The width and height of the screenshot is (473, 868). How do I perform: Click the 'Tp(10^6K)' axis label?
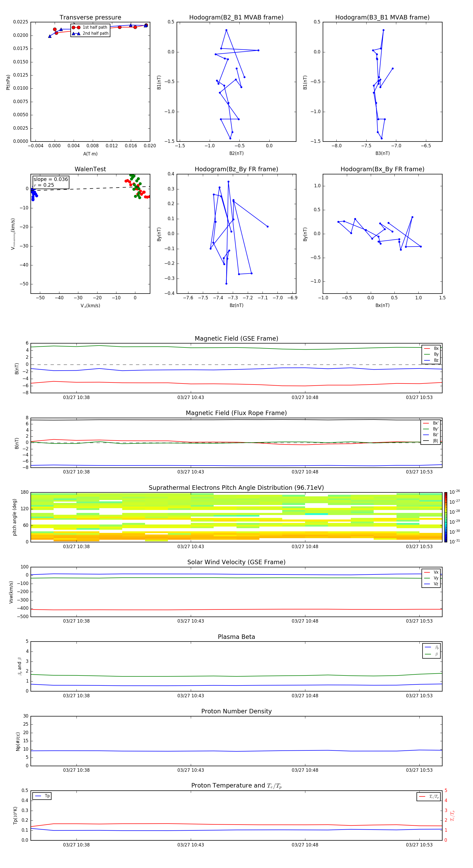click(15, 815)
